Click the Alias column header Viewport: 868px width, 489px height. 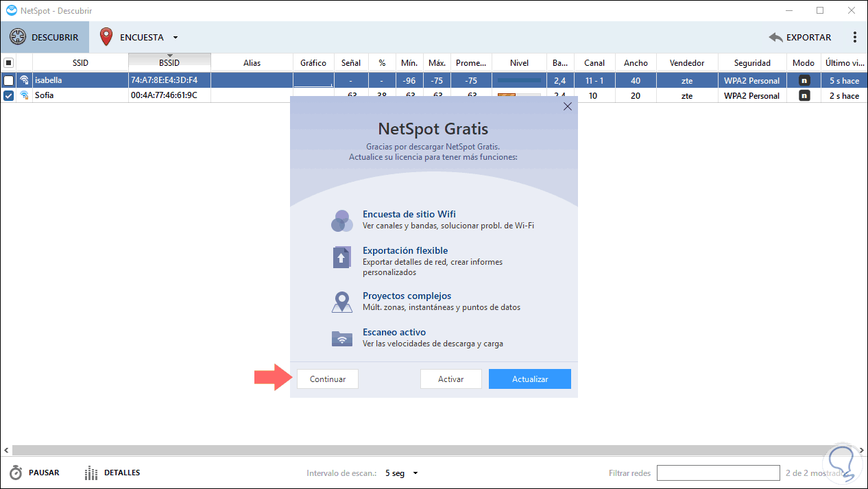point(252,62)
